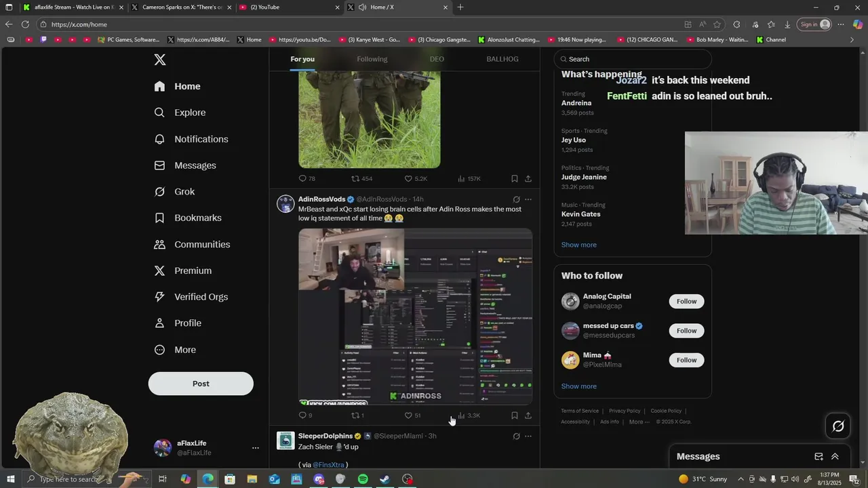Screen dimensions: 868x488
Task: Bookmark the AdinRossVods post
Action: [x=515, y=415]
